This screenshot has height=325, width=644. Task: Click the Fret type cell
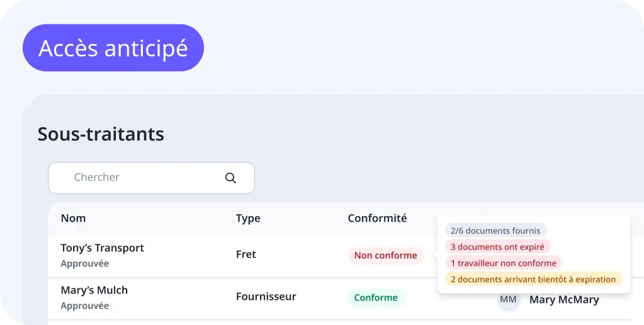click(246, 254)
